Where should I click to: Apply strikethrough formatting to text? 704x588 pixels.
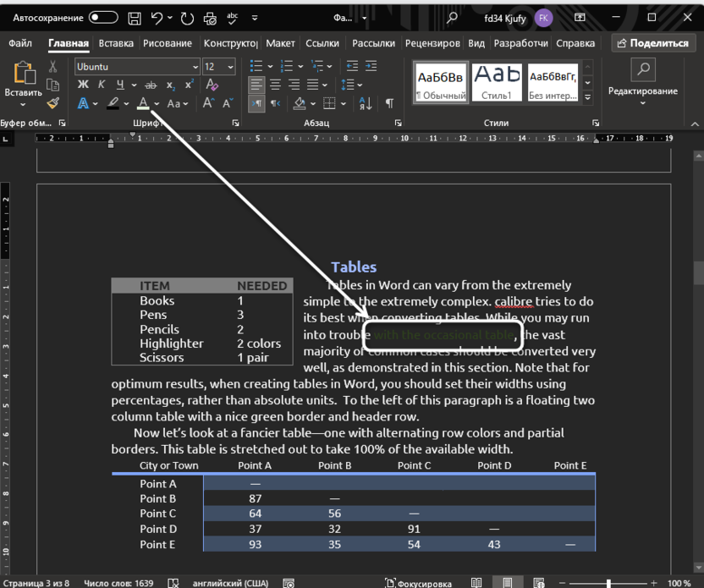click(x=151, y=84)
